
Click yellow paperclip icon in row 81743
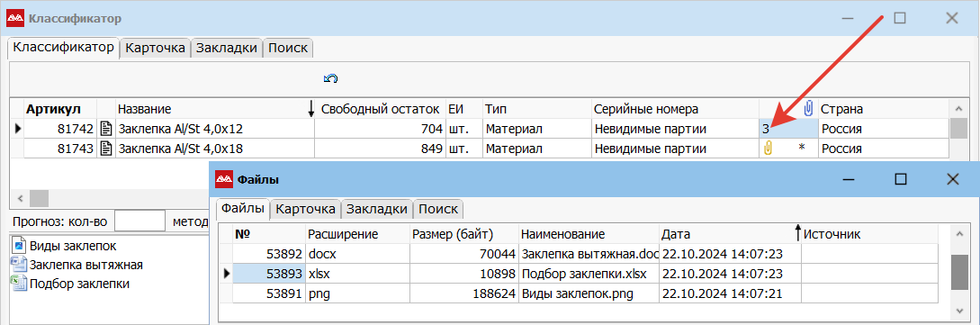(769, 149)
